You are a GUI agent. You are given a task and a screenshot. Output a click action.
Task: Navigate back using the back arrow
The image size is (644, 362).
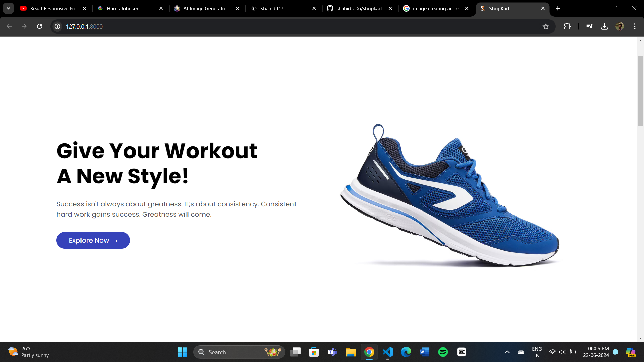tap(9, 26)
